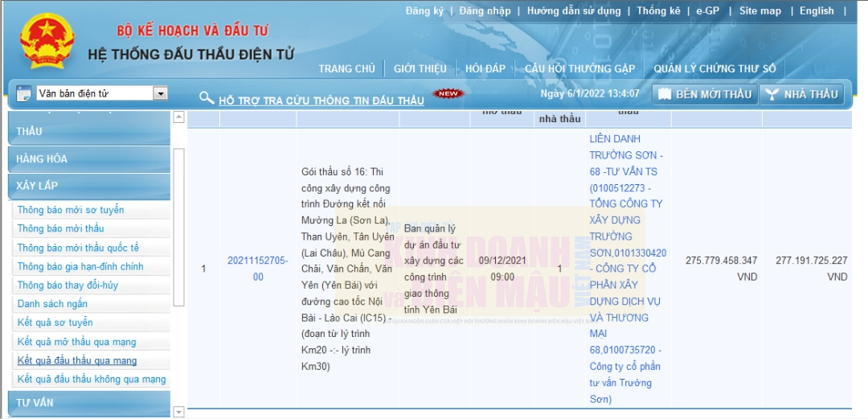
Task: Click the sidebar scrollbar down arrow
Action: click(x=178, y=412)
